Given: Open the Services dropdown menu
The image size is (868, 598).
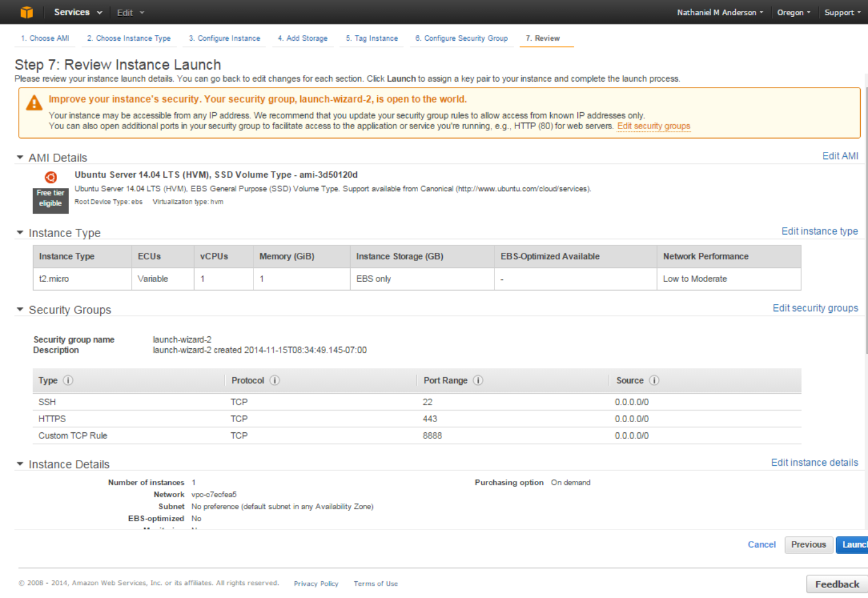Looking at the screenshot, I should [78, 12].
